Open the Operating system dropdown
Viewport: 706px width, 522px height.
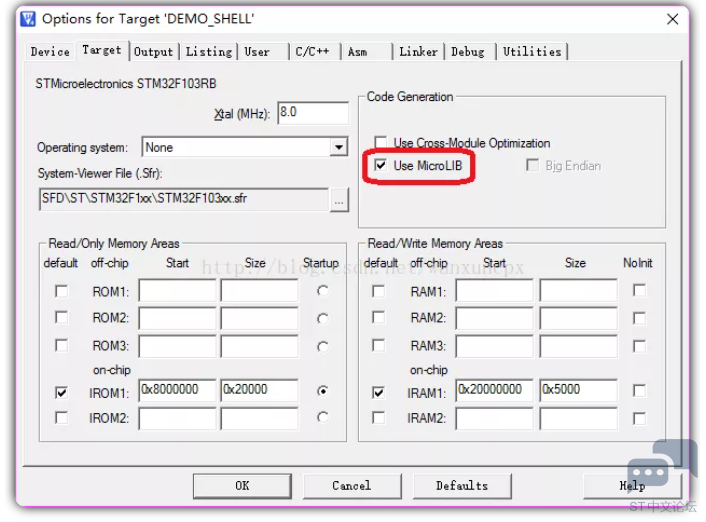(x=338, y=148)
